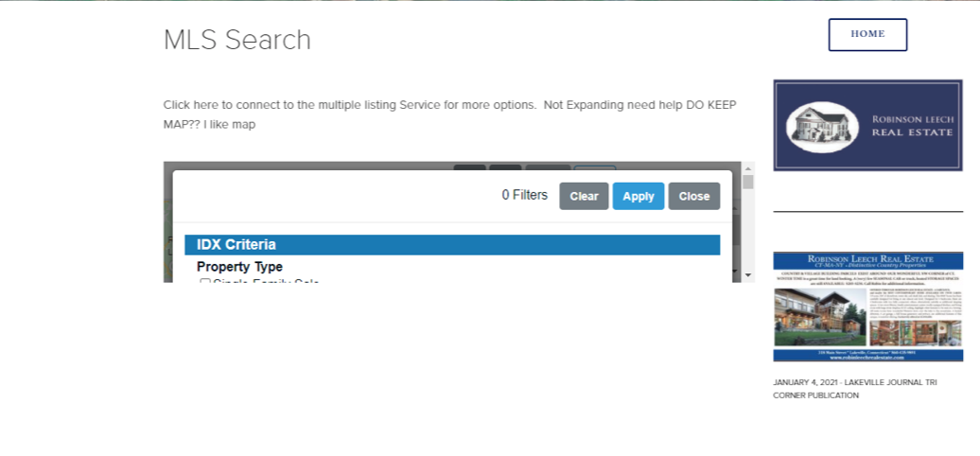Close the IDX filter dialog

tap(693, 196)
